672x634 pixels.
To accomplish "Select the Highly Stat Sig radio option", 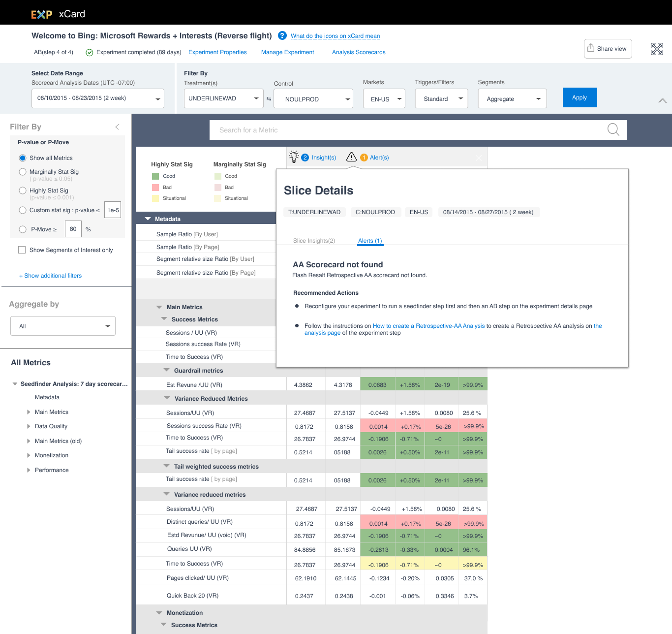I will [x=23, y=190].
